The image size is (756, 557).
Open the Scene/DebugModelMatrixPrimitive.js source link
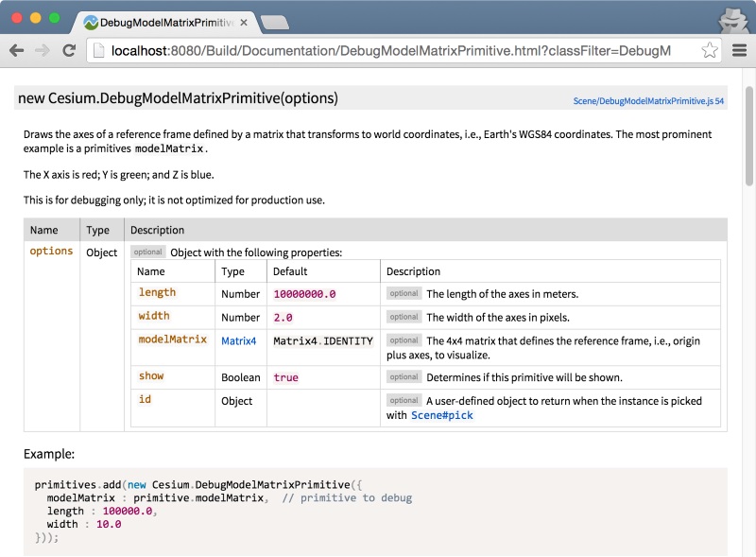click(x=648, y=100)
